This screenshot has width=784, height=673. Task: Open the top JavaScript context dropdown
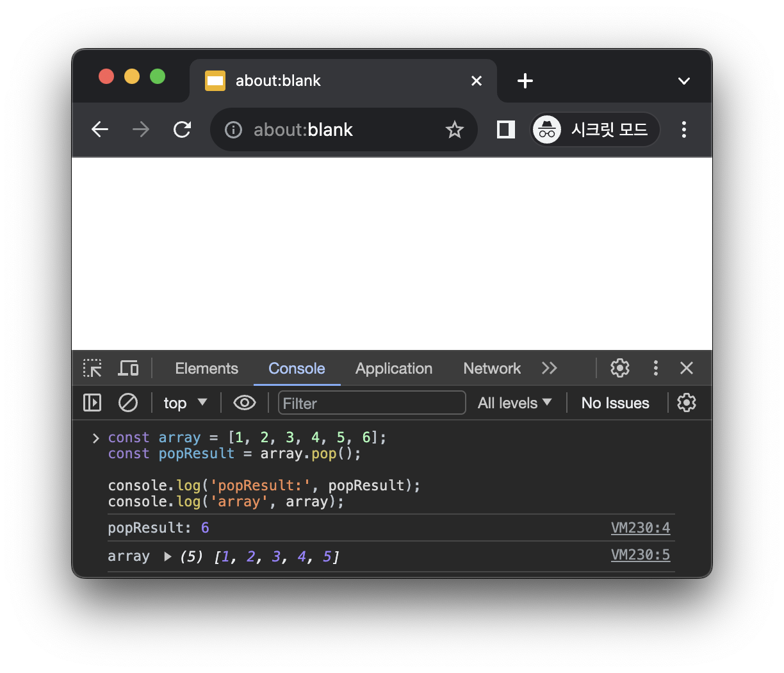[185, 403]
